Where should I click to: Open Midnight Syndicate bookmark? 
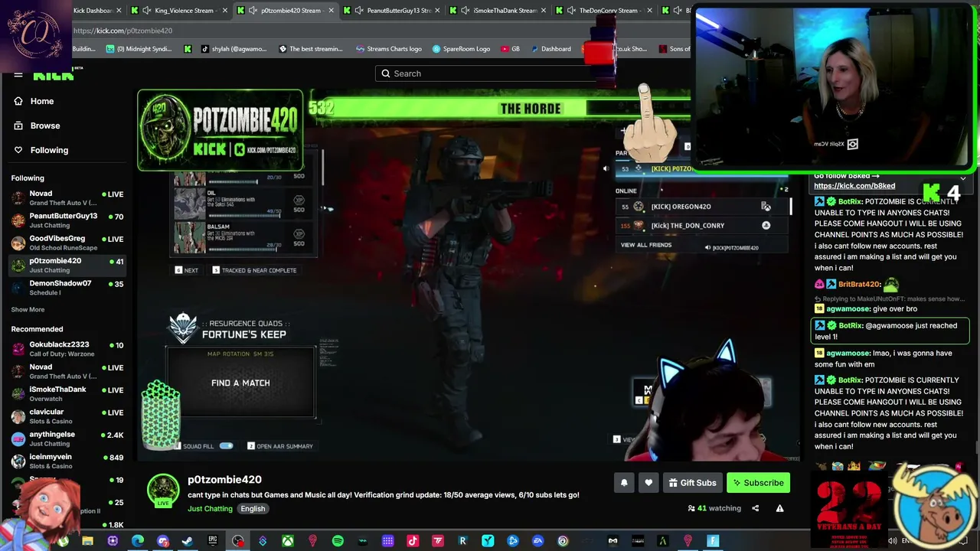139,49
